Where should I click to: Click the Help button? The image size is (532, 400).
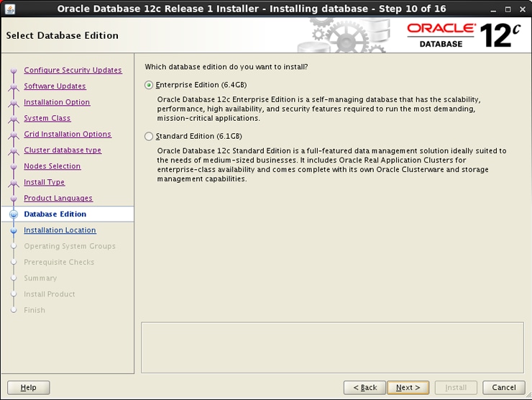coord(29,388)
